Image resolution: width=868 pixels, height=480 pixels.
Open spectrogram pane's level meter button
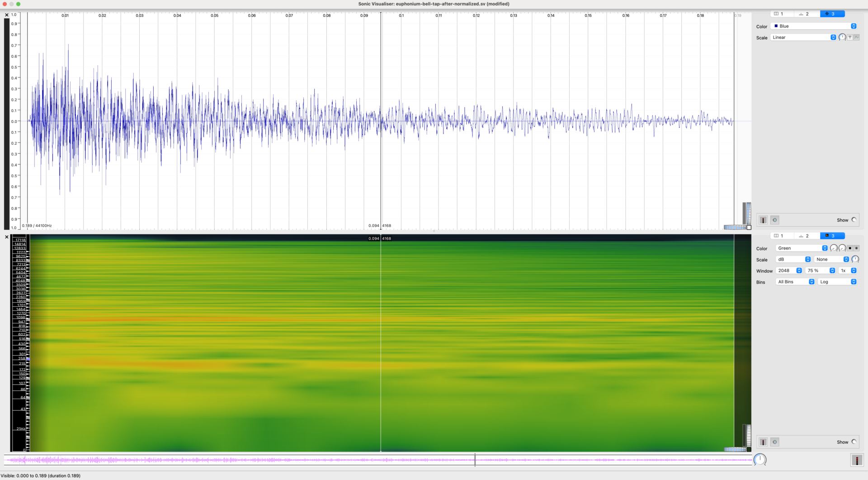point(763,442)
